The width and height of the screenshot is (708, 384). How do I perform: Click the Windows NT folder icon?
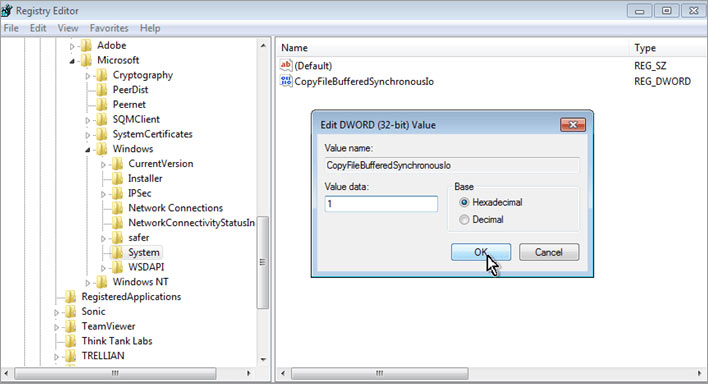[102, 282]
